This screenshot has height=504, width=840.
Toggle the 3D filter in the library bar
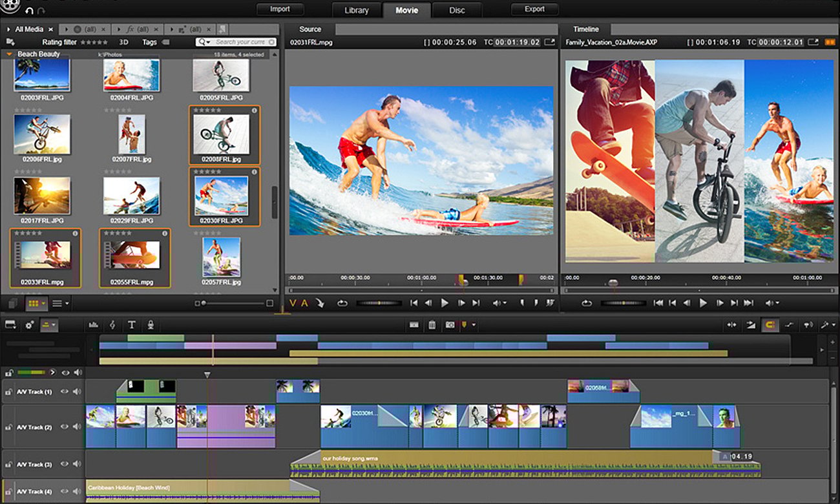point(124,42)
